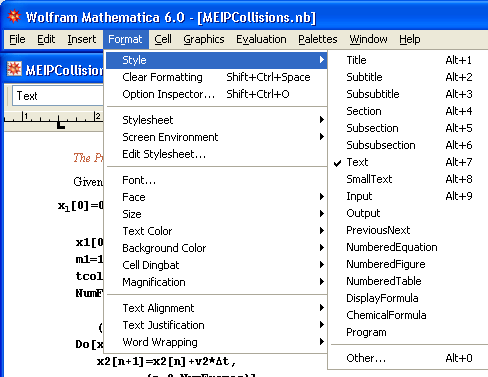This screenshot has width=488, height=377.
Task: Apply the Subsubsection style
Action: [409, 145]
